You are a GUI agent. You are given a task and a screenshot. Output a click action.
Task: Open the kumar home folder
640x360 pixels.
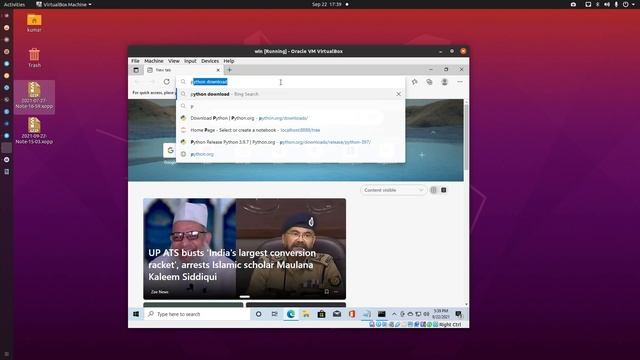(34, 23)
